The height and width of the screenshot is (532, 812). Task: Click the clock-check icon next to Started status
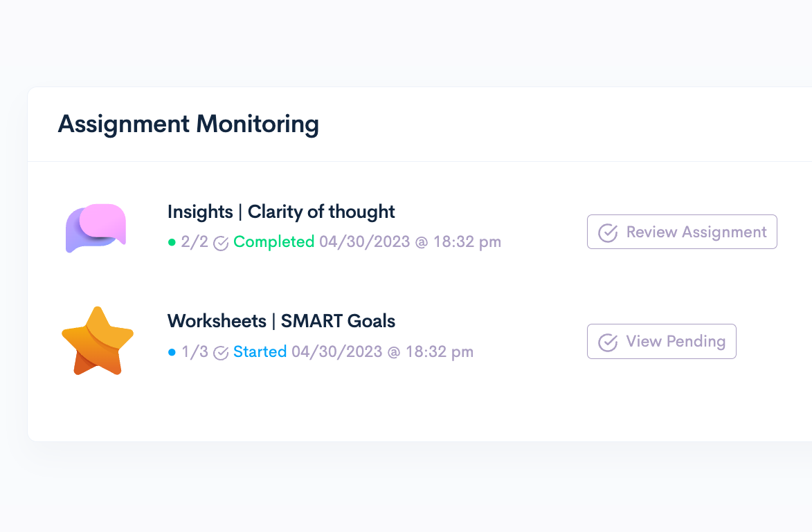[220, 352]
